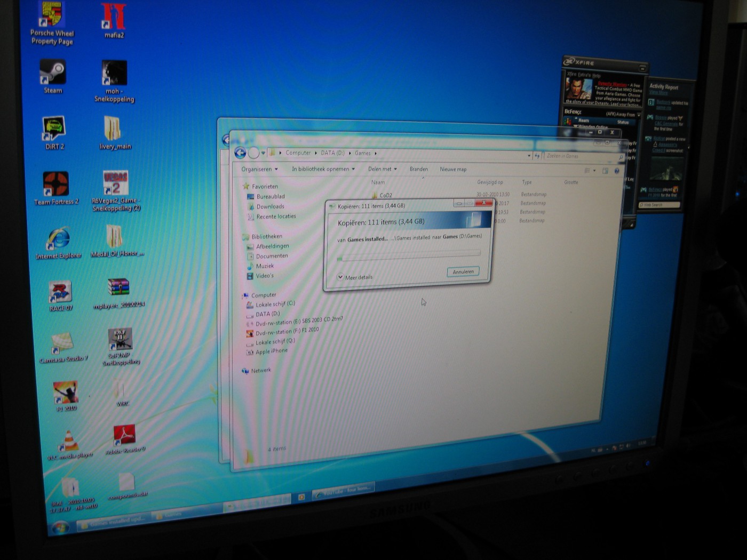The height and width of the screenshot is (560, 747).
Task: Select 'Recente locaties' in navigation pane
Action: (x=271, y=217)
